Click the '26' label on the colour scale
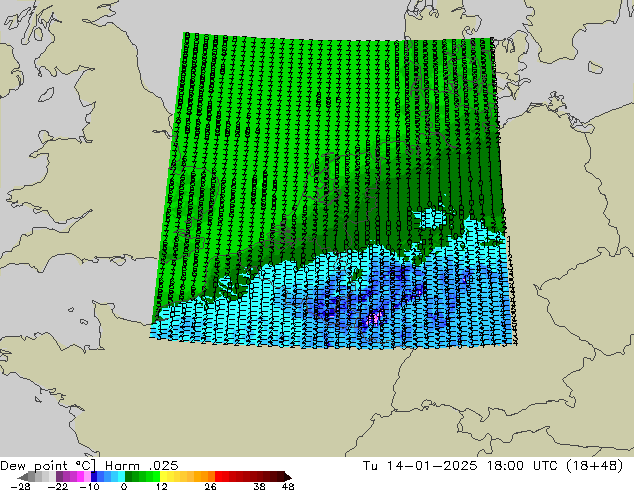The image size is (634, 490). click(210, 486)
